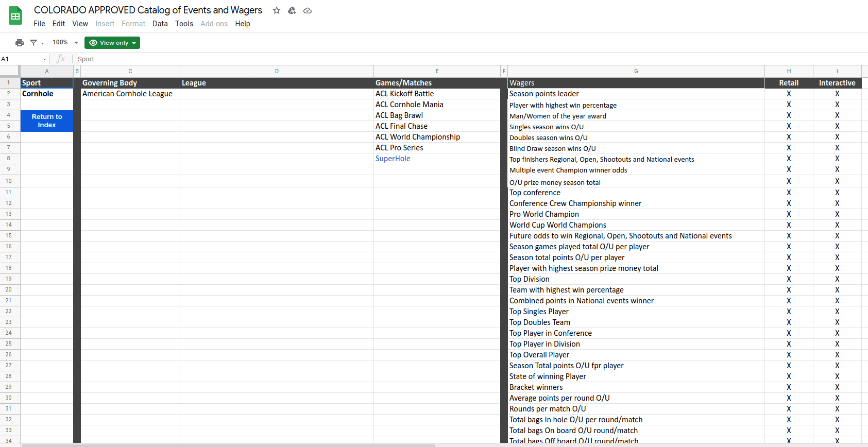Select column G header
The height and width of the screenshot is (447, 868).
636,71
